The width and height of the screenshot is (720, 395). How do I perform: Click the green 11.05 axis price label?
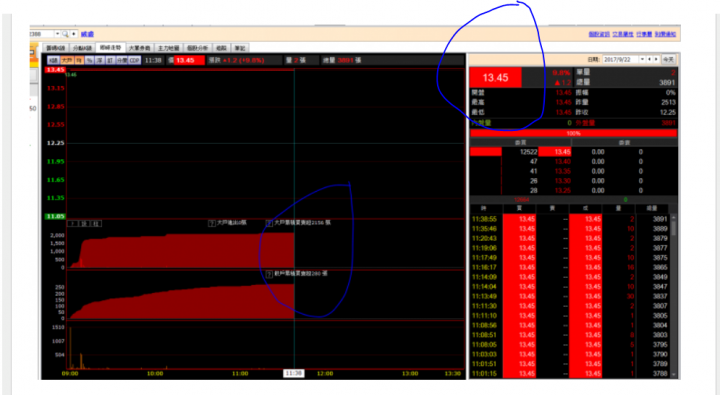point(55,216)
